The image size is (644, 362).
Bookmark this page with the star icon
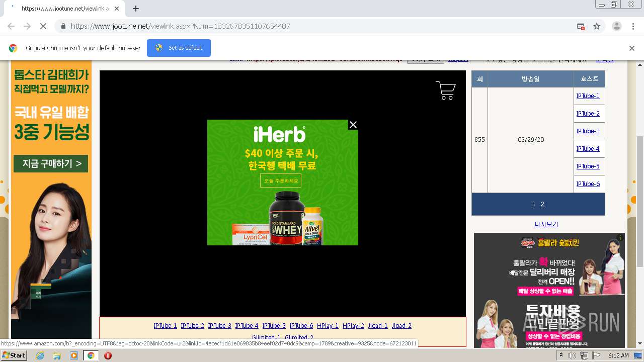[597, 26]
